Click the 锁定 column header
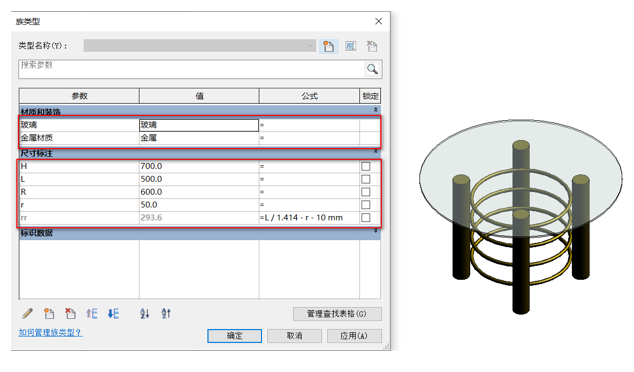This screenshot has width=634, height=372. coord(370,96)
